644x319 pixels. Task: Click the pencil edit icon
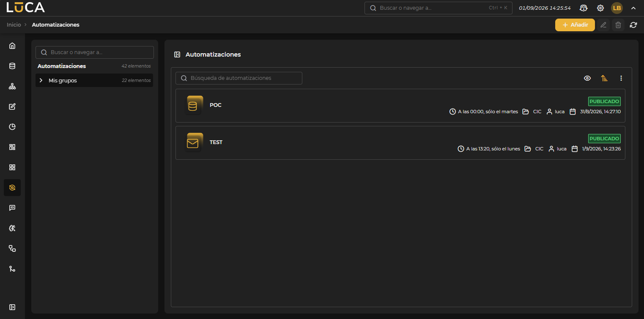pyautogui.click(x=603, y=25)
